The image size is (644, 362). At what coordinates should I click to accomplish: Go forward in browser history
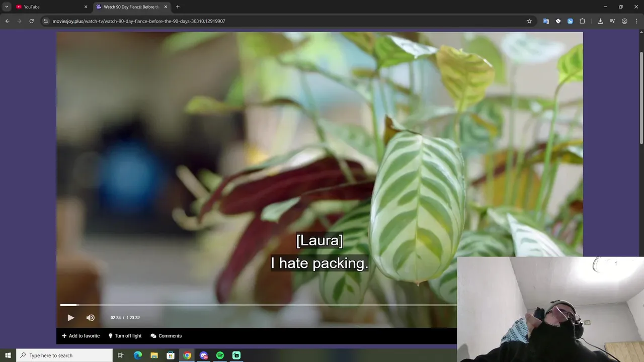tap(20, 21)
